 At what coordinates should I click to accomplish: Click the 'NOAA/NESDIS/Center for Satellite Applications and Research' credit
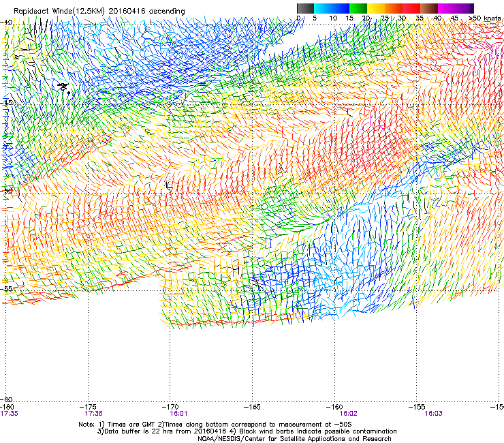294,439
